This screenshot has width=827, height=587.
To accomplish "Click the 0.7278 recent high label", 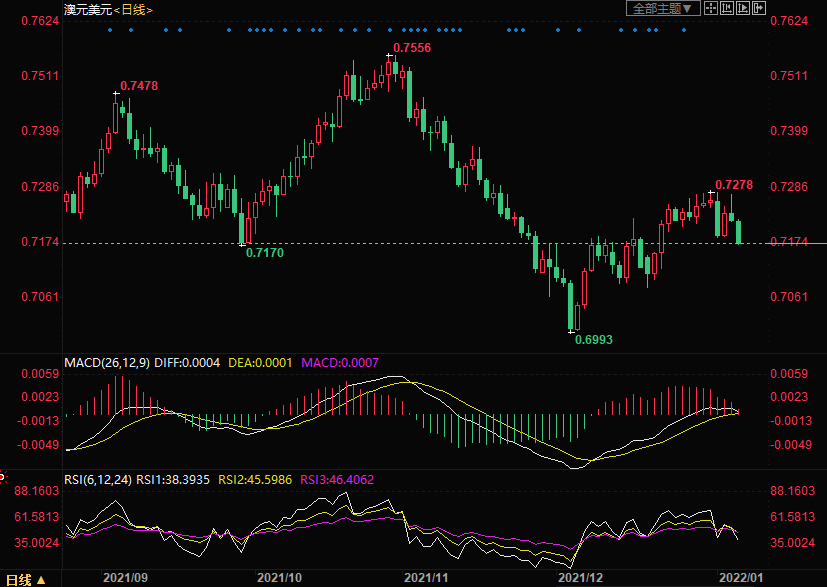I will (734, 185).
